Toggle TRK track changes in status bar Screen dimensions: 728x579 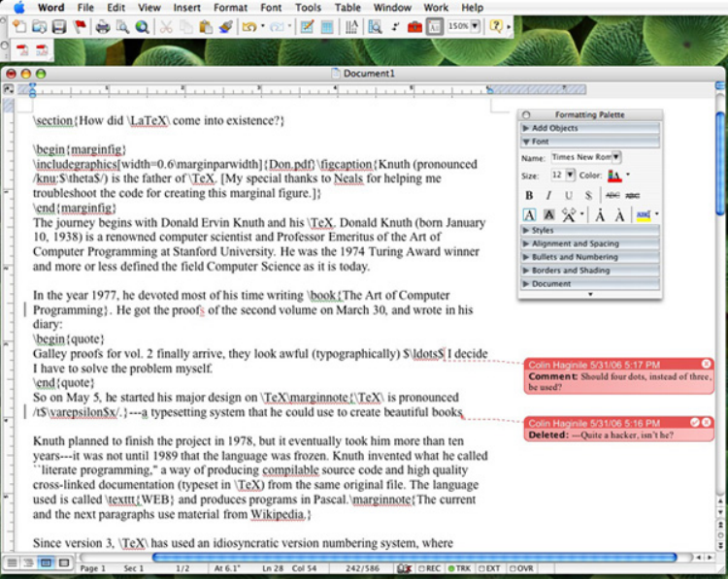tap(459, 568)
